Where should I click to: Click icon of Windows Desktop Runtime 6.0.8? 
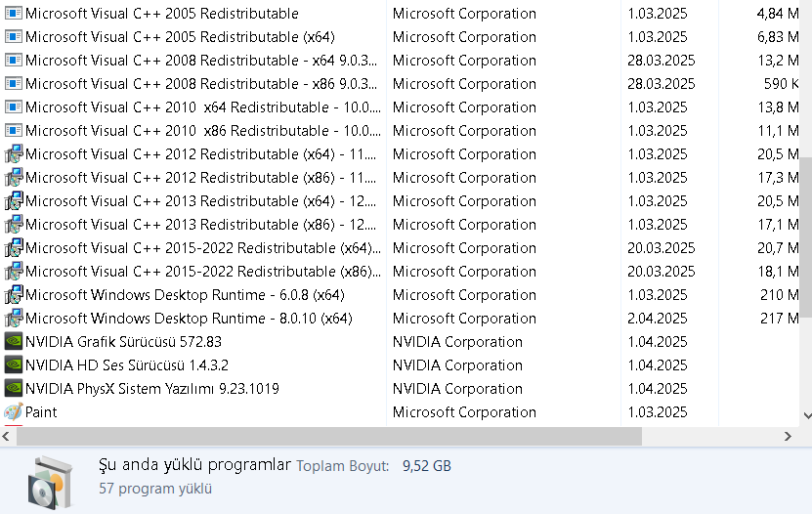(x=14, y=294)
